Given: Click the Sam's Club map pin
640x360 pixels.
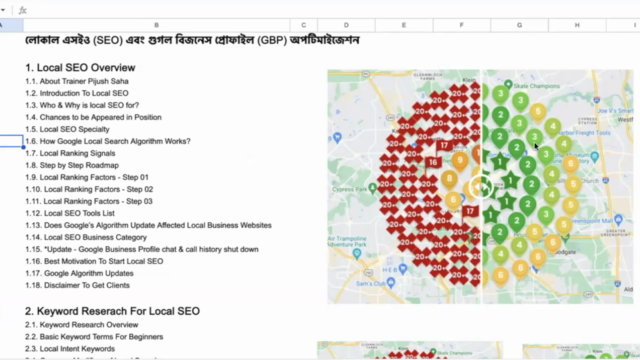Looking at the screenshot, I should pos(391,282).
